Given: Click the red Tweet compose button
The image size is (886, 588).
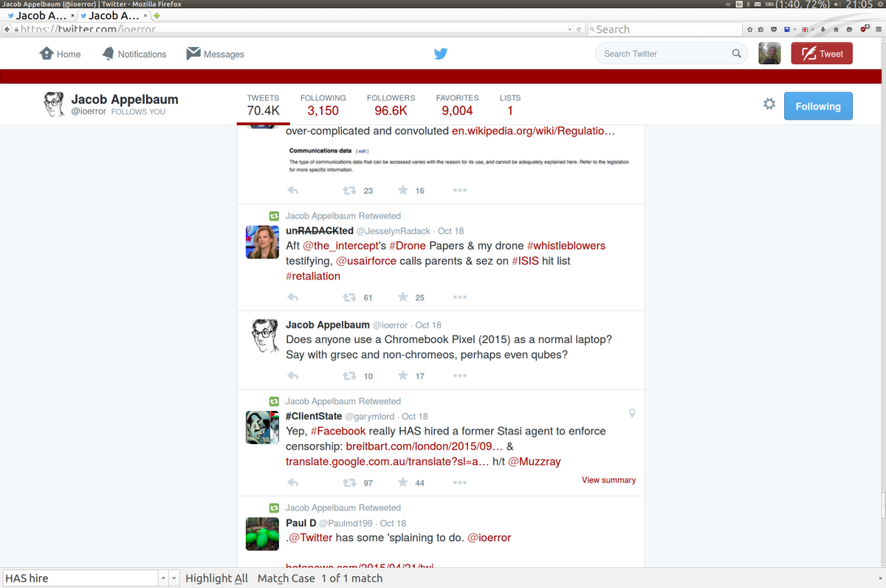Looking at the screenshot, I should click(x=822, y=53).
